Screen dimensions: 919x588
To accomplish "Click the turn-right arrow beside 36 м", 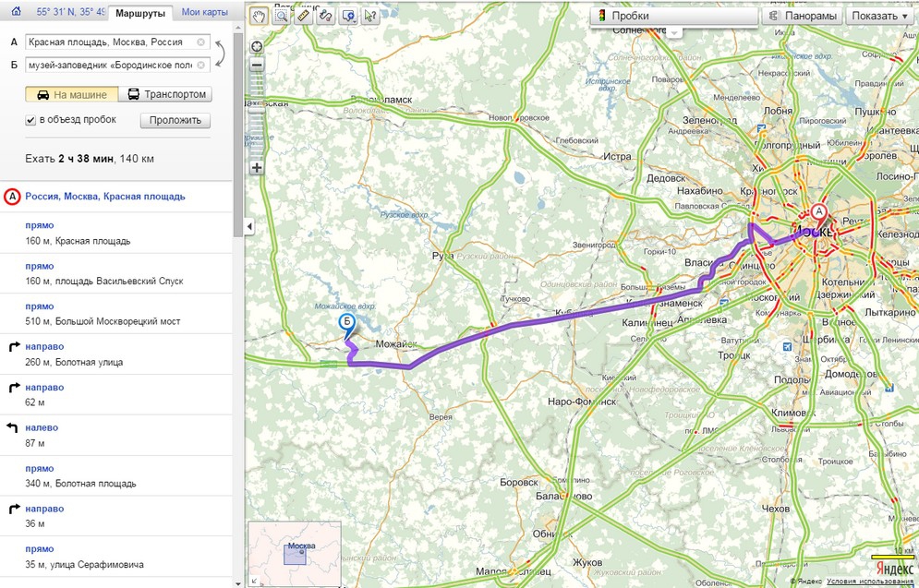I will 15,509.
